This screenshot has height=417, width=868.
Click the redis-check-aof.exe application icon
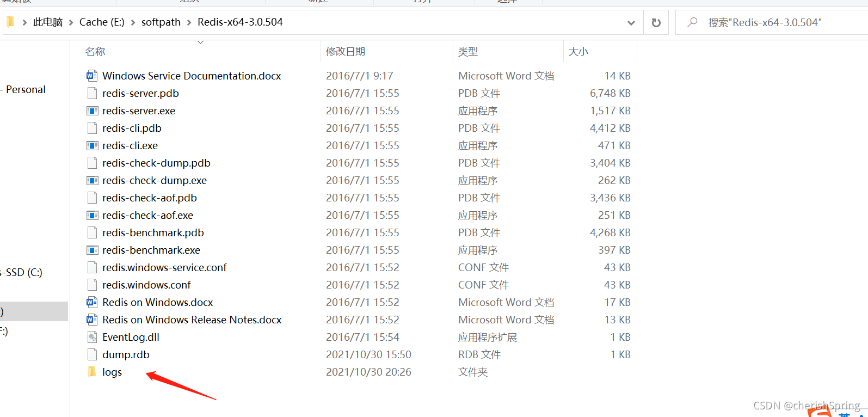pos(93,215)
